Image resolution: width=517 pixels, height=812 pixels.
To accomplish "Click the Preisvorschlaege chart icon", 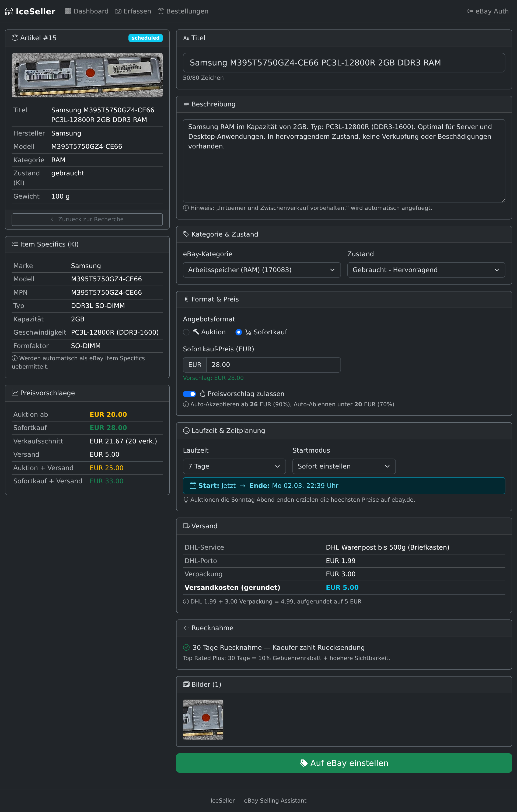I will point(15,393).
